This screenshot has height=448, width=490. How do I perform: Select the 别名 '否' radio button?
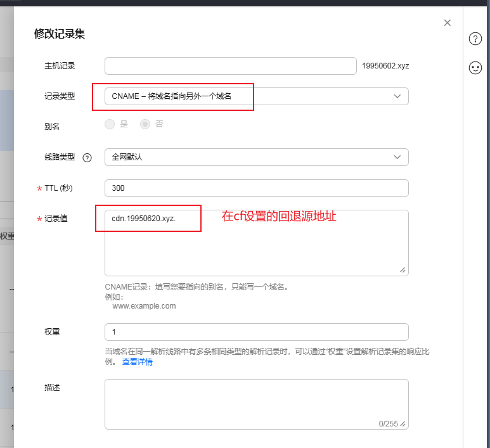pyautogui.click(x=146, y=125)
